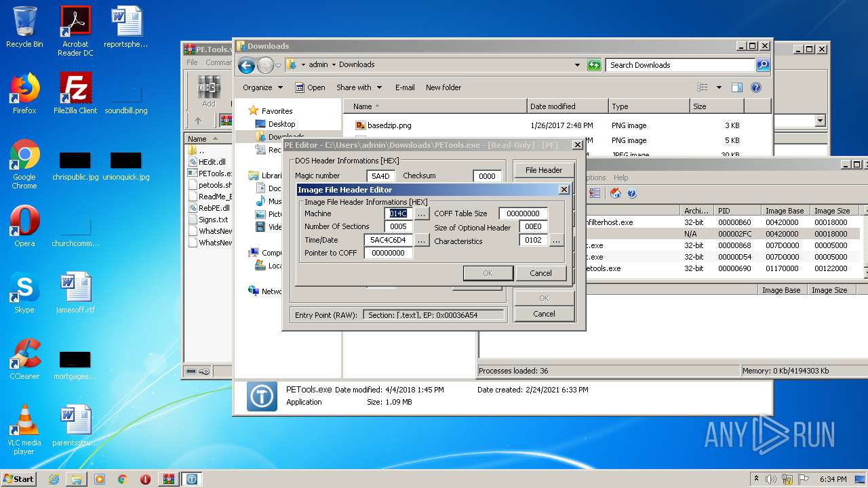Open Time/Date picker ellipsis button
The image size is (868, 488).
(x=422, y=240)
